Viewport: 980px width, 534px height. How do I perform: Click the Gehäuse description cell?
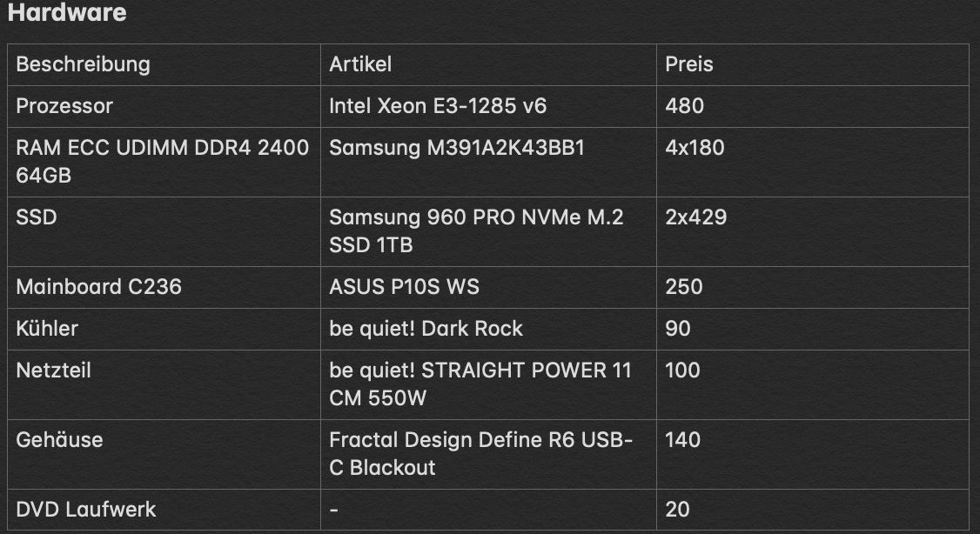pos(60,440)
